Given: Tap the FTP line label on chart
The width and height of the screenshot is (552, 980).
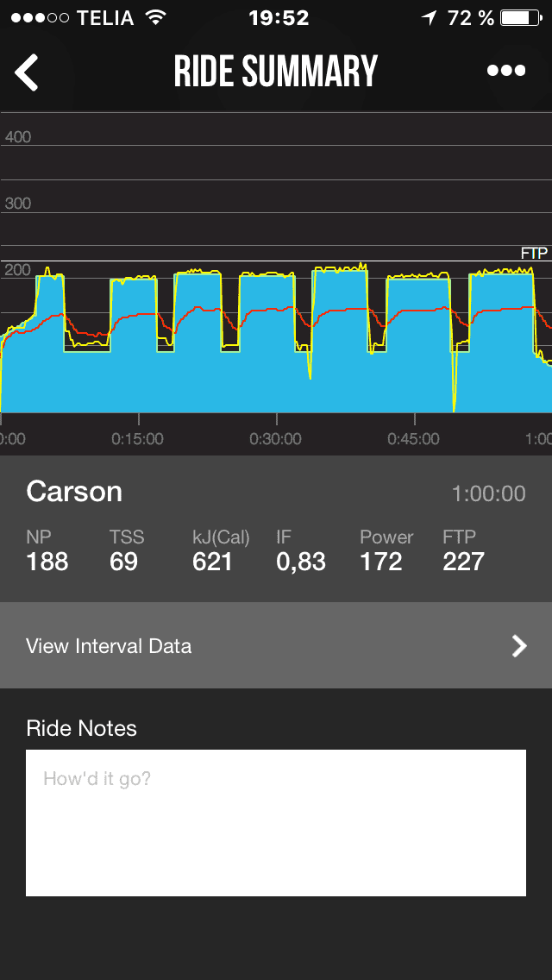Looking at the screenshot, I should click(x=534, y=253).
